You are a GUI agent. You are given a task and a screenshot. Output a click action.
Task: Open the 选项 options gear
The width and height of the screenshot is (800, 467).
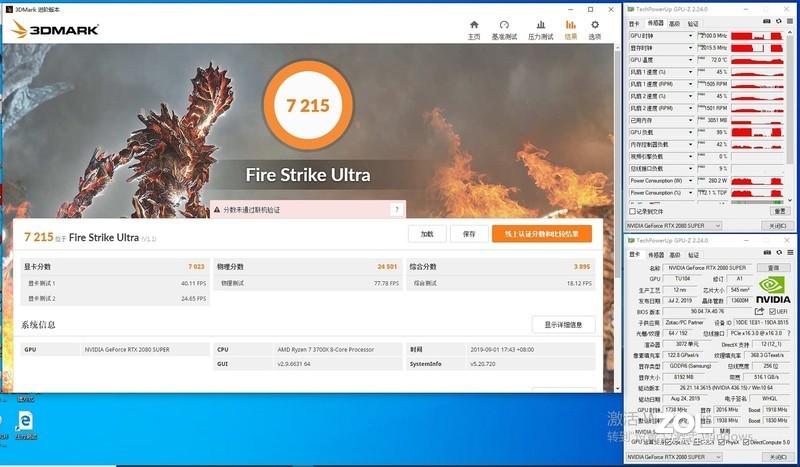point(595,30)
